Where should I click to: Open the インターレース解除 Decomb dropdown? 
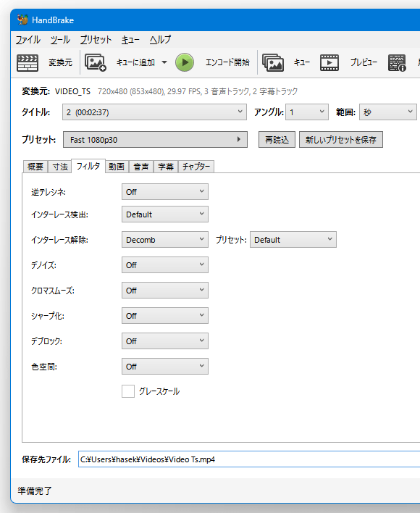[x=164, y=240]
